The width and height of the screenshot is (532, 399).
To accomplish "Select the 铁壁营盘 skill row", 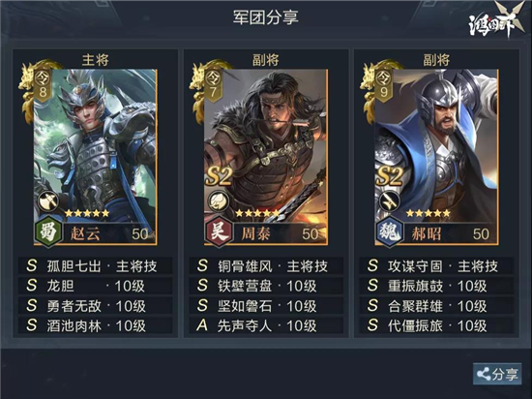I will 266,286.
